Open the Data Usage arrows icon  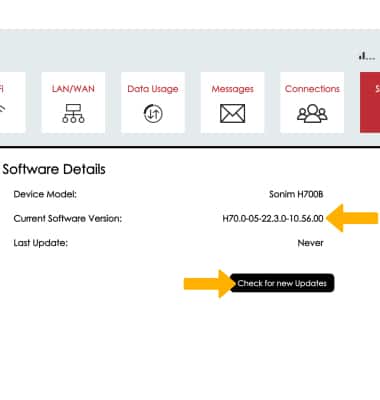click(153, 113)
